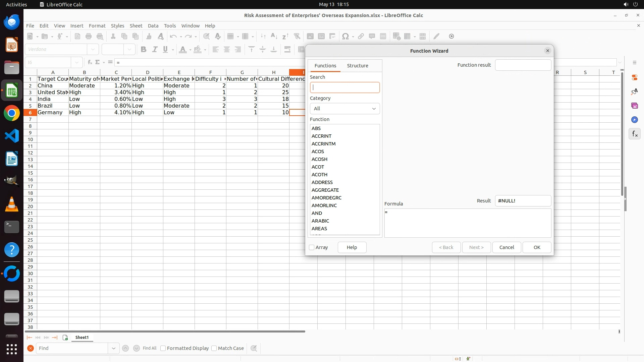
Task: Check the Match Case option
Action: point(214,348)
